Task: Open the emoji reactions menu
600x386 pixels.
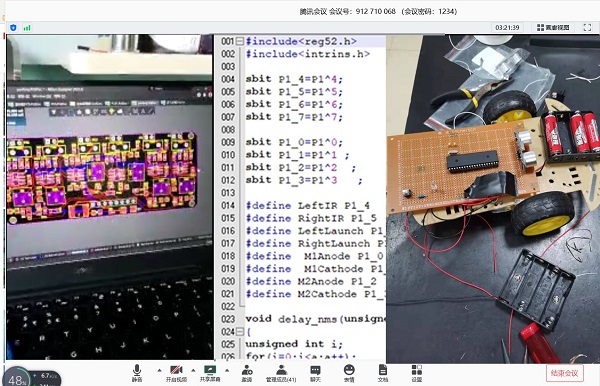Action: [349, 373]
